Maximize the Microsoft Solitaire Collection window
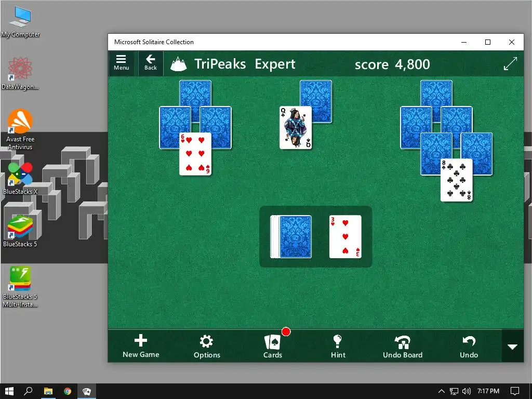 pyautogui.click(x=487, y=42)
